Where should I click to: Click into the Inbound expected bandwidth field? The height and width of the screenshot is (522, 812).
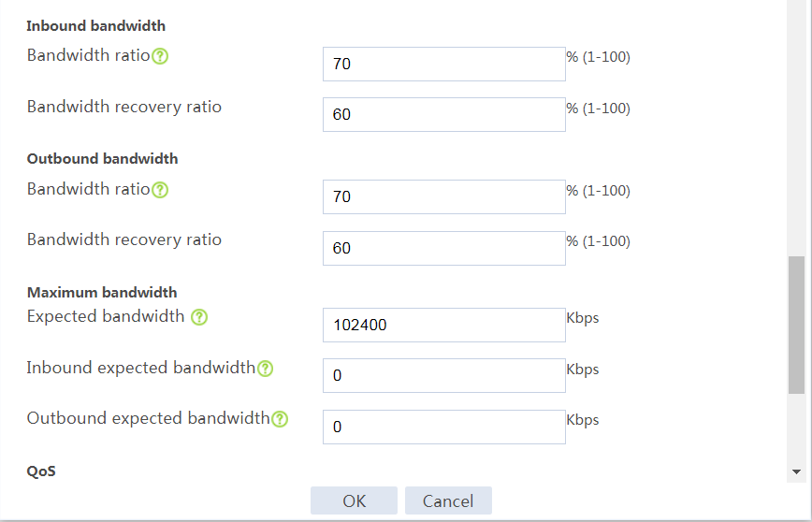click(x=443, y=375)
